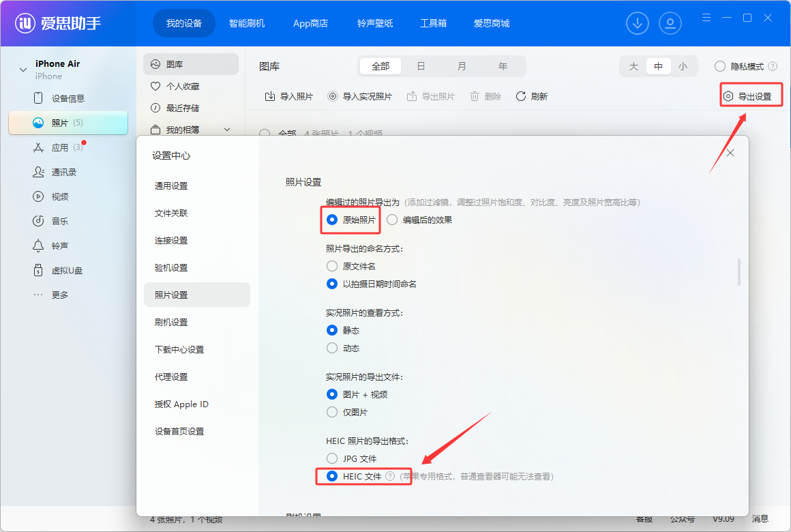Select 编辑后的效果 export option

click(392, 220)
